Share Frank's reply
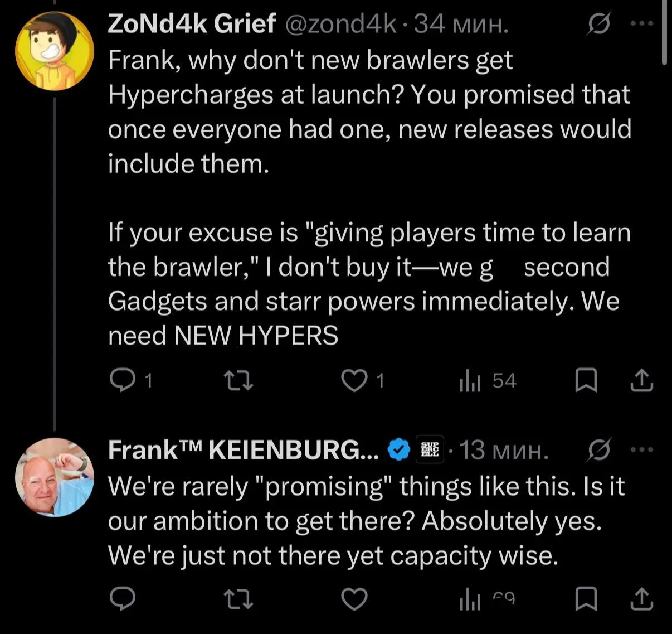The height and width of the screenshot is (634, 672). (x=641, y=599)
